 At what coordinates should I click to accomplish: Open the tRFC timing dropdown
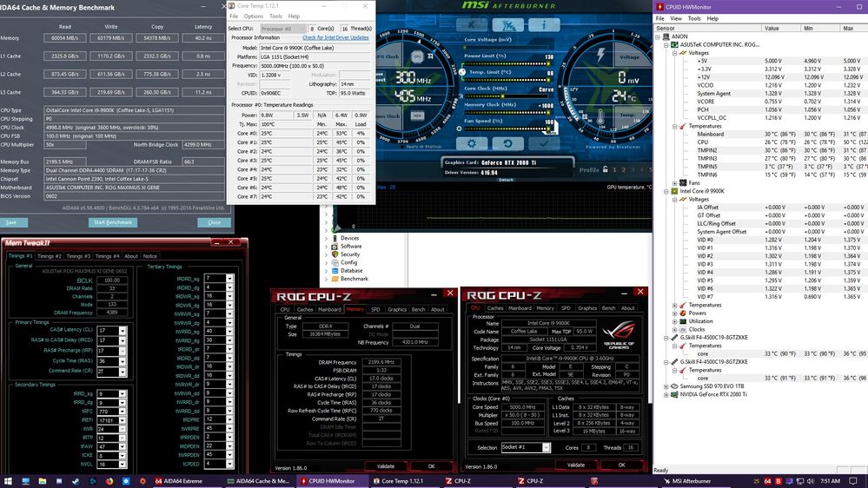123,412
